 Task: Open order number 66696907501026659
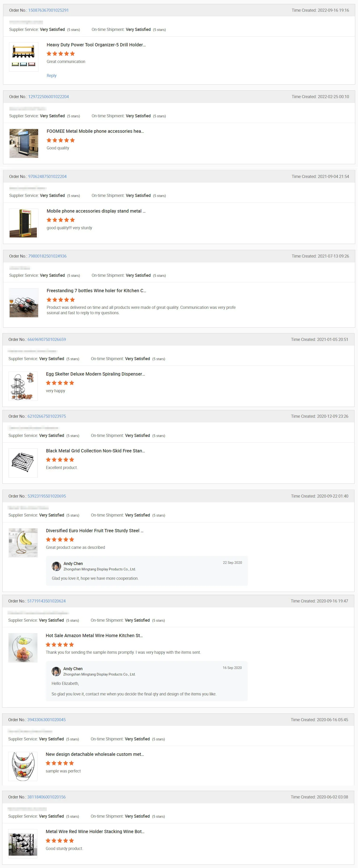(46, 339)
